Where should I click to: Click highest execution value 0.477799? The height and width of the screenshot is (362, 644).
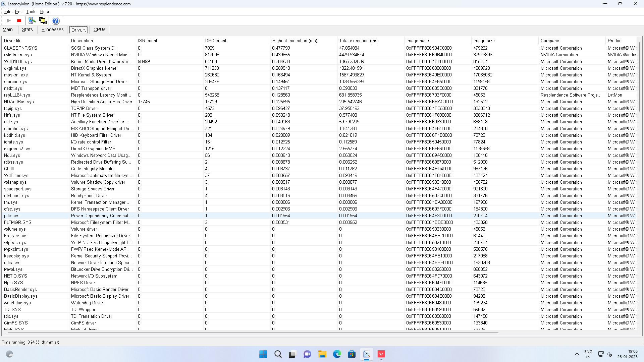pyautogui.click(x=281, y=48)
